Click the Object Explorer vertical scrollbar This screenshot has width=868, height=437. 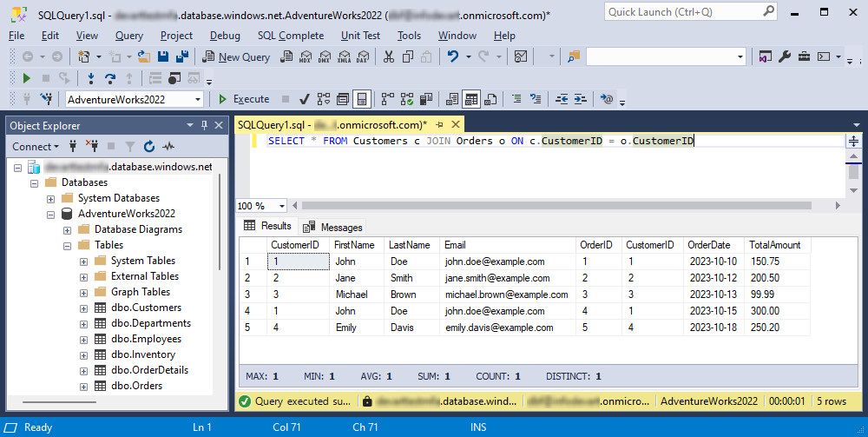(220, 222)
